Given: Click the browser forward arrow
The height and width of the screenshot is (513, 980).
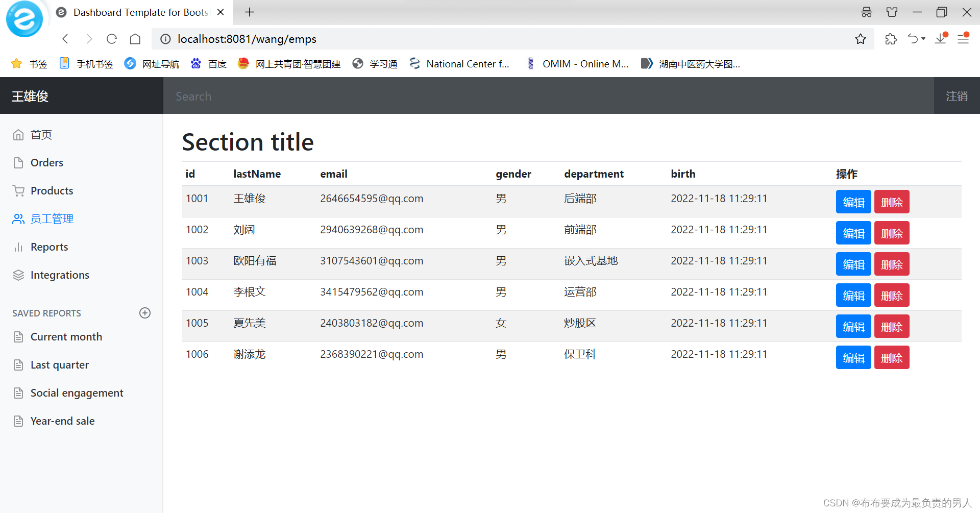Looking at the screenshot, I should [89, 39].
